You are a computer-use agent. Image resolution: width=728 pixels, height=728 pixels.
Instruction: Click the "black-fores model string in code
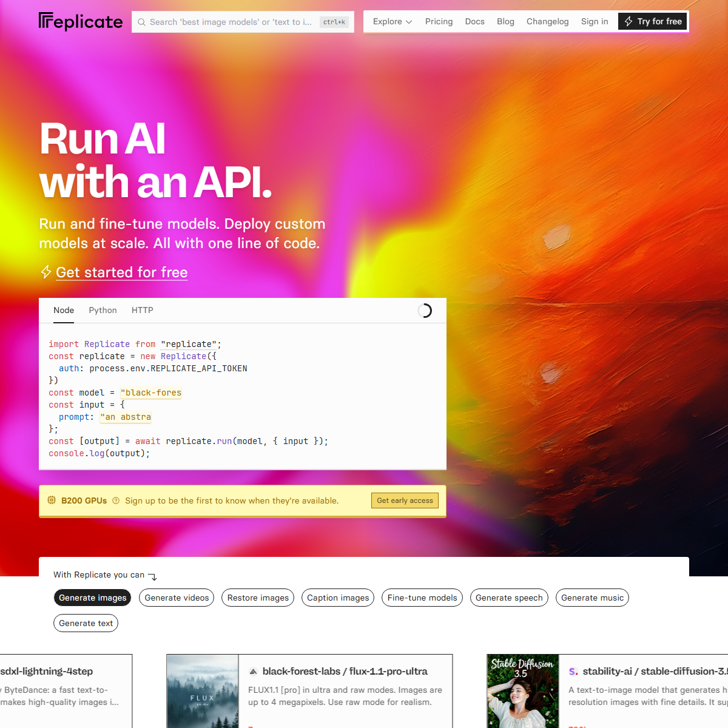[x=151, y=393]
